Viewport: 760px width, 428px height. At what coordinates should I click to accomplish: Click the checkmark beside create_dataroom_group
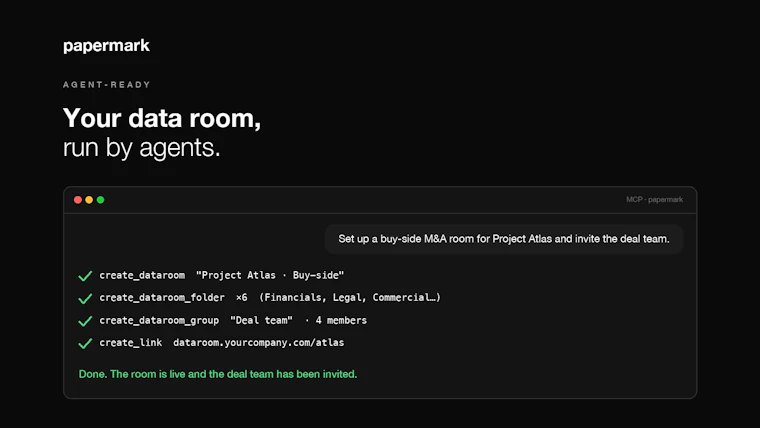click(x=85, y=321)
